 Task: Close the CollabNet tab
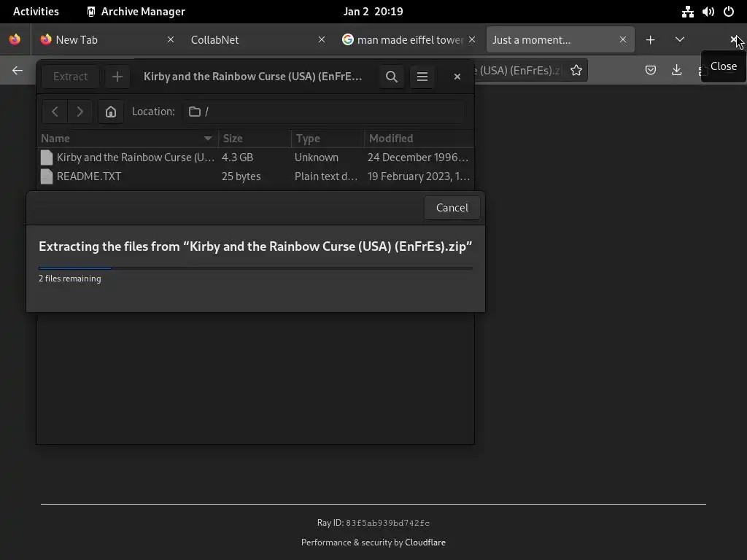pyautogui.click(x=322, y=39)
